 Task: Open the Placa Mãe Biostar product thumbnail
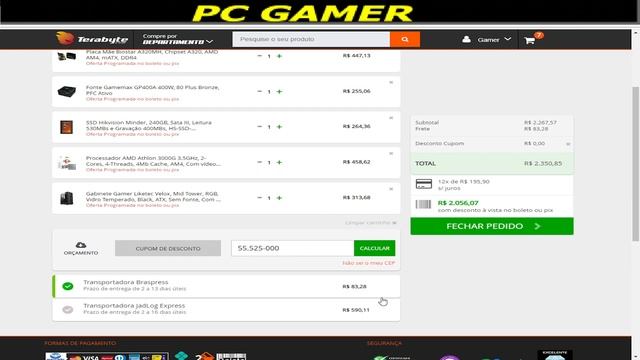67,56
